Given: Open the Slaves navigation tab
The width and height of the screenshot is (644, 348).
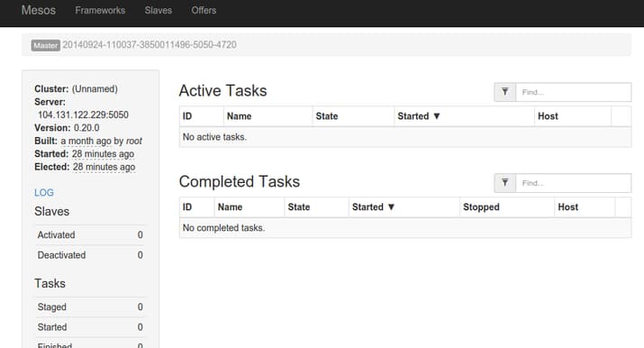Looking at the screenshot, I should coord(159,10).
